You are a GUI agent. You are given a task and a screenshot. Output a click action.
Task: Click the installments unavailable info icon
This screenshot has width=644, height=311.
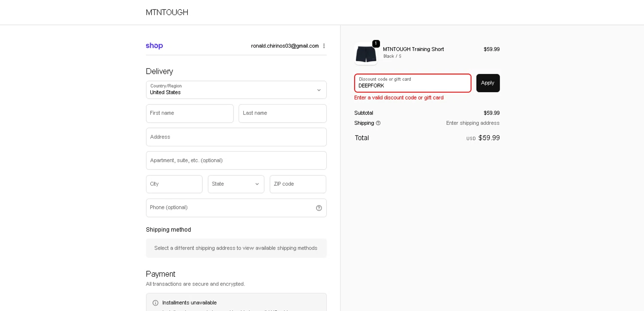tap(155, 303)
